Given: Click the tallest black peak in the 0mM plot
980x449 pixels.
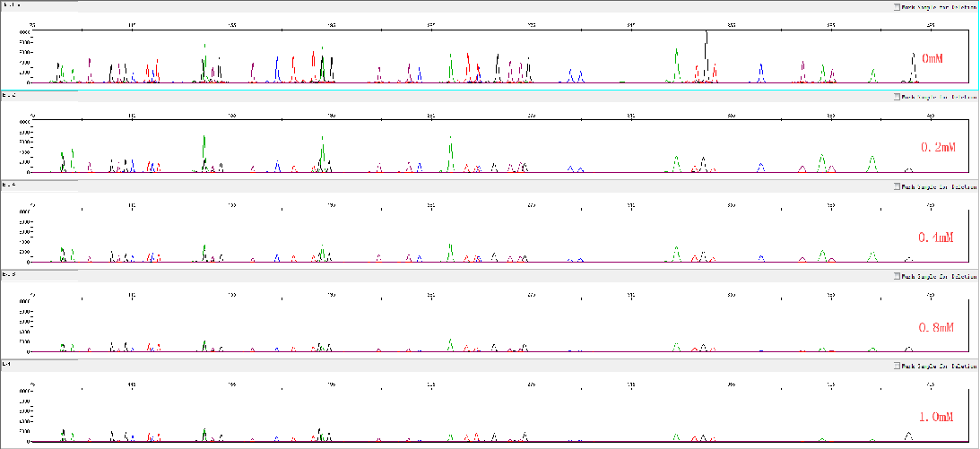Looking at the screenshot, I should (707, 56).
